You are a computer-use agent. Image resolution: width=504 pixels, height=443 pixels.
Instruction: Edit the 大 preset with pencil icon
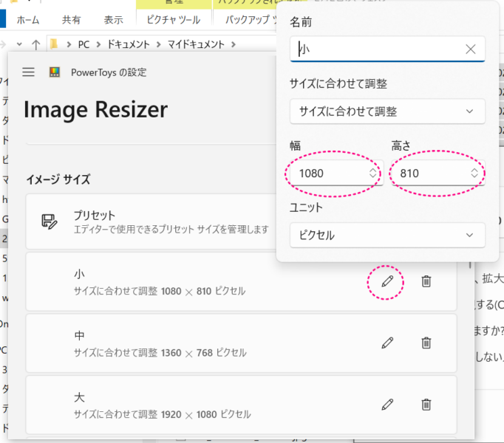(x=387, y=405)
